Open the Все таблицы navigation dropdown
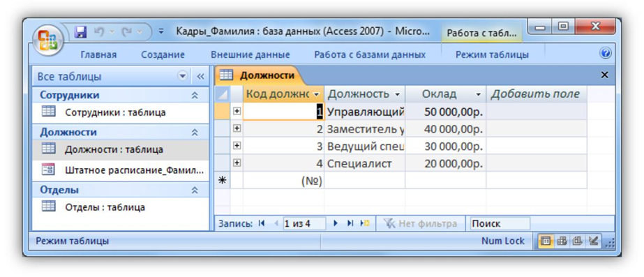The image size is (644, 277). click(x=182, y=77)
